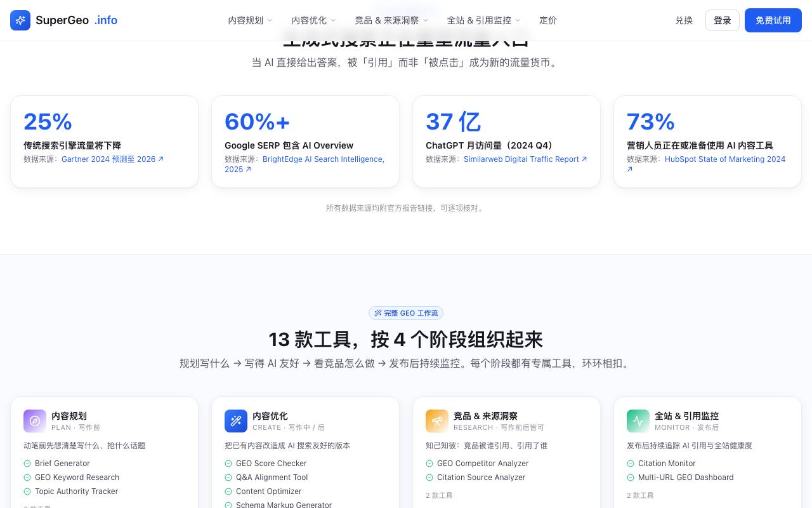Open the 定价 pricing page
This screenshot has width=812, height=508.
(x=548, y=20)
